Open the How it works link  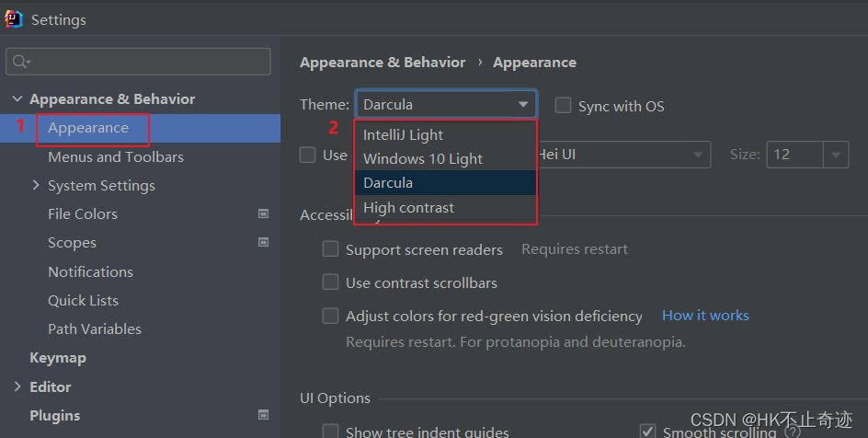pyautogui.click(x=705, y=315)
